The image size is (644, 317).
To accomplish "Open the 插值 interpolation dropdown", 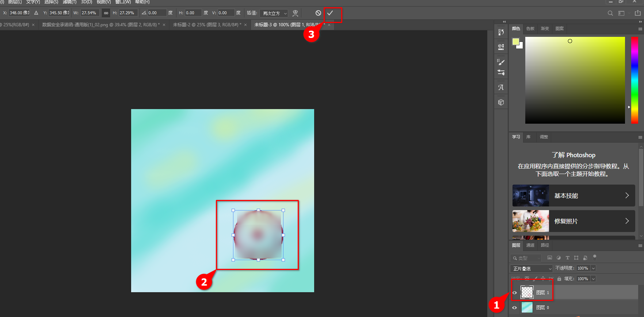I will pos(275,13).
